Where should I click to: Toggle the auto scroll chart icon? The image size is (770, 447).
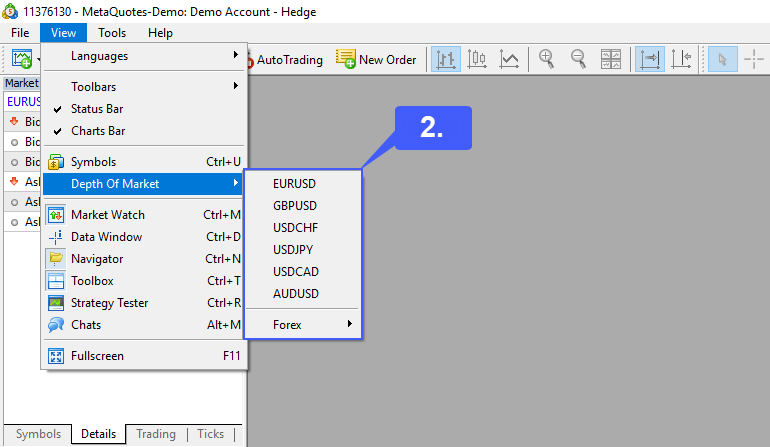649,59
